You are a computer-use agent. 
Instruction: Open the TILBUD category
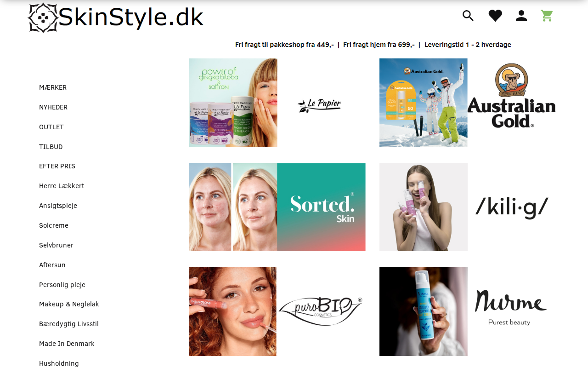tap(51, 147)
